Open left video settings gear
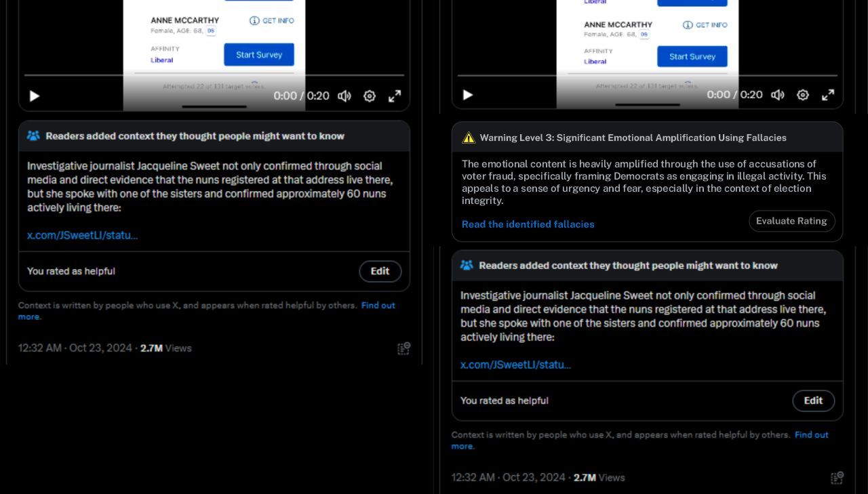 click(370, 96)
